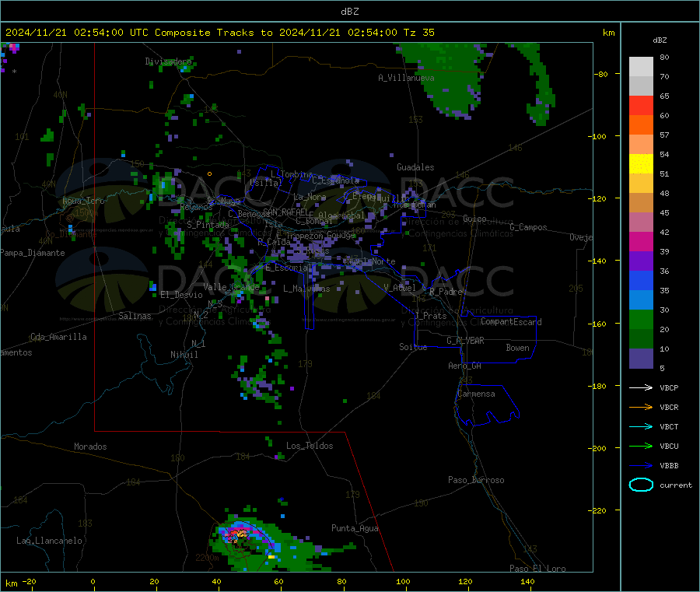The height and width of the screenshot is (592, 700).
Task: Click the 'current' legend label
Action: (x=675, y=485)
